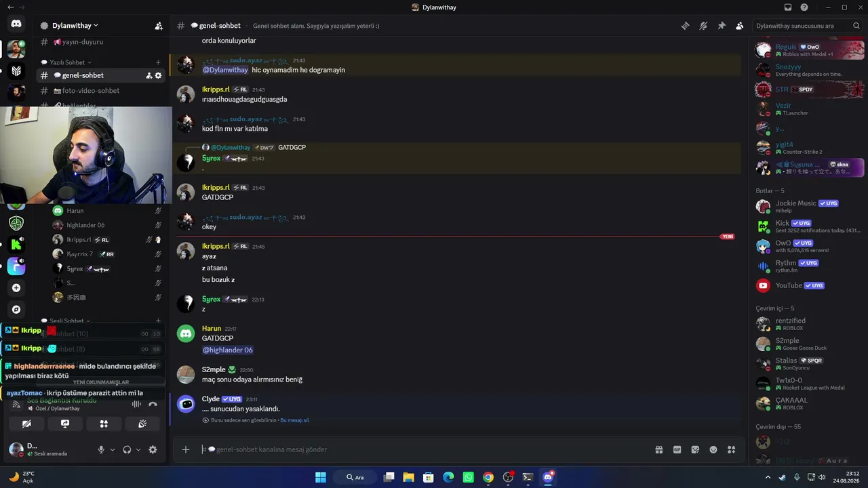Open genel-sohbet channel settings gear
Viewport: 868px width, 488px height.
click(x=159, y=75)
